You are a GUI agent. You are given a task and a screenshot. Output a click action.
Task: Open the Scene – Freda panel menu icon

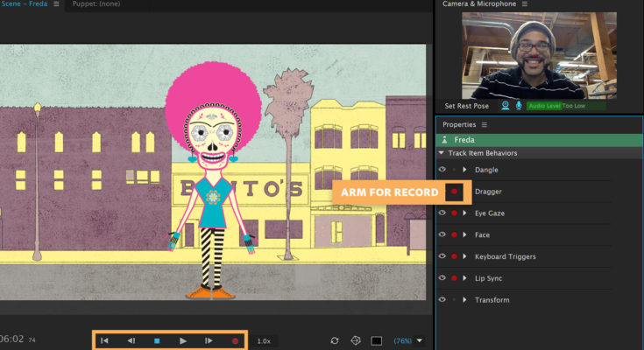tap(56, 3)
